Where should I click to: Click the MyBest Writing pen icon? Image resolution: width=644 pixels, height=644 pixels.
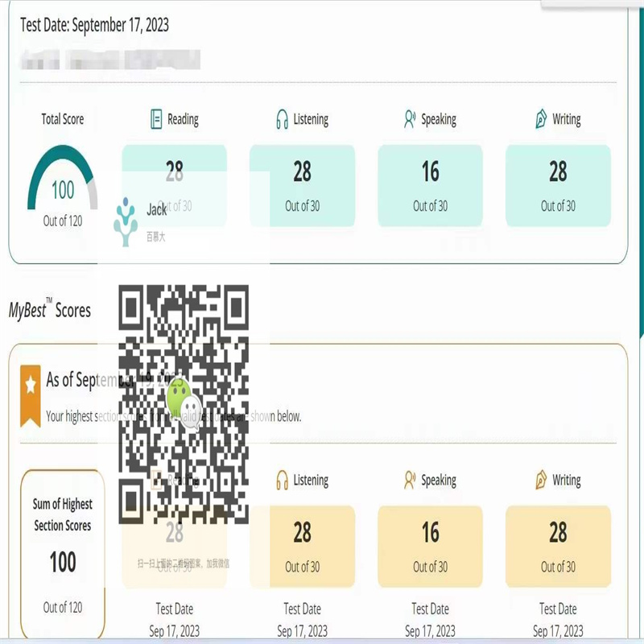coord(541,481)
